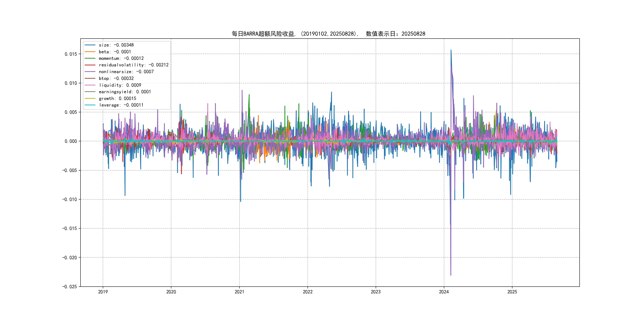Click the pink liquidity legend line

pyautogui.click(x=90, y=85)
